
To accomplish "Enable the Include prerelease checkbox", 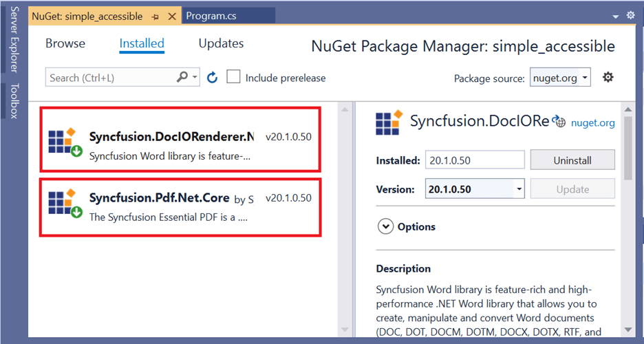I will (x=234, y=77).
